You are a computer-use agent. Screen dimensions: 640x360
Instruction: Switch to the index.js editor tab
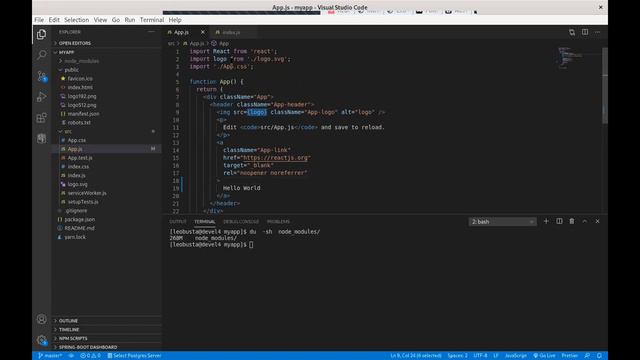click(x=231, y=32)
